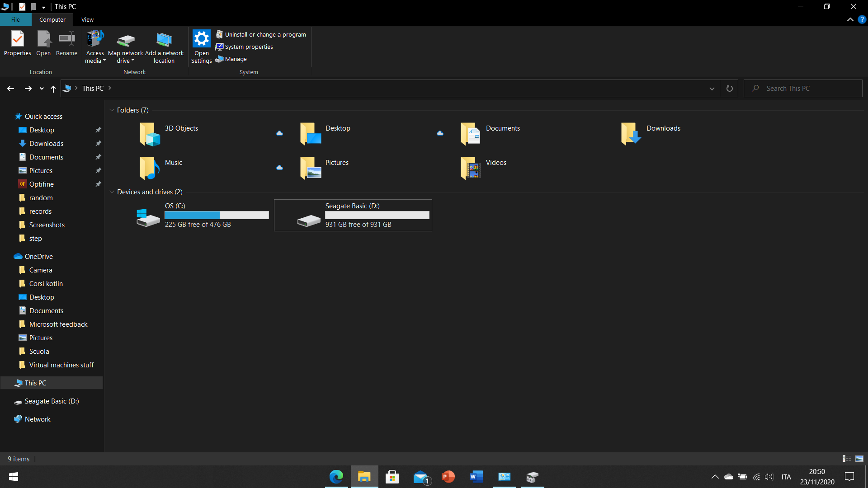Switch to the Computer ribbon tab

[x=52, y=19]
